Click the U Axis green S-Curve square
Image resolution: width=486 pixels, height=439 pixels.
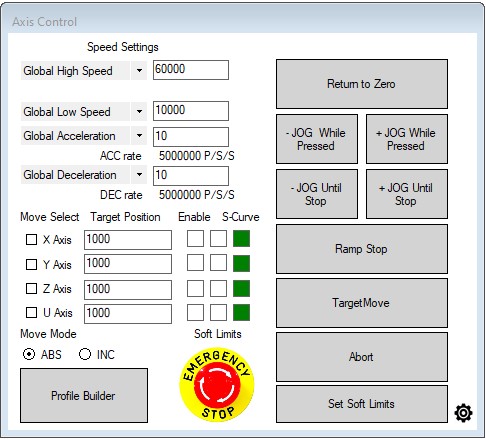coord(241,313)
